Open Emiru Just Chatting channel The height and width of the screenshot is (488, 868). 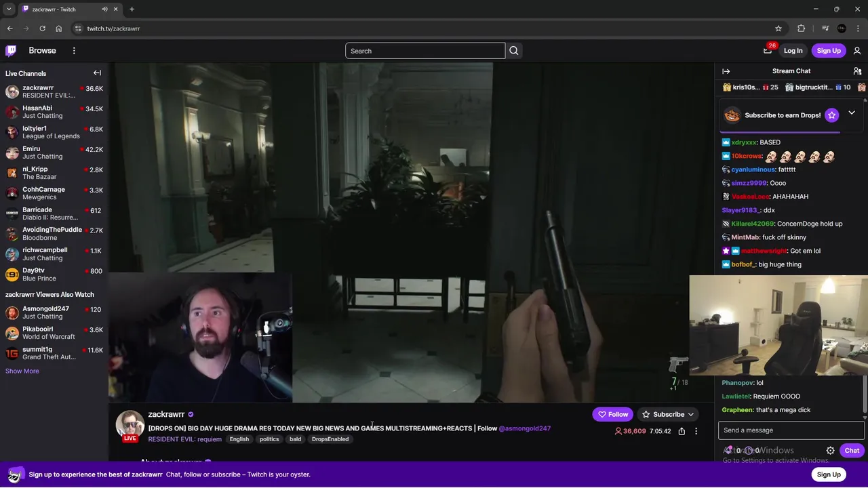54,152
